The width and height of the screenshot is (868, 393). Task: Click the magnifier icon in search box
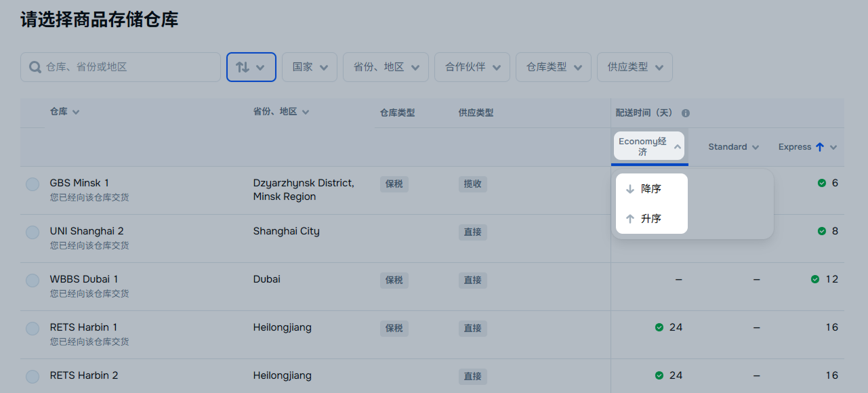click(x=35, y=67)
